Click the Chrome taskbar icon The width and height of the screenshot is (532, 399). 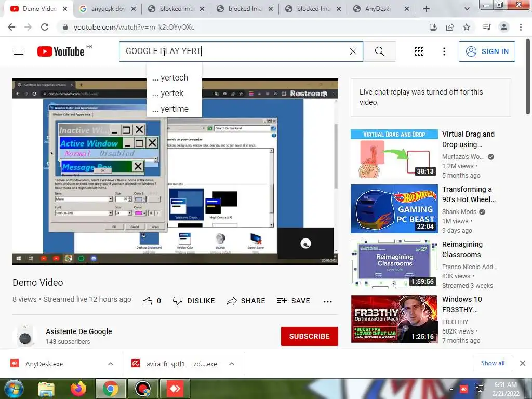point(111,389)
